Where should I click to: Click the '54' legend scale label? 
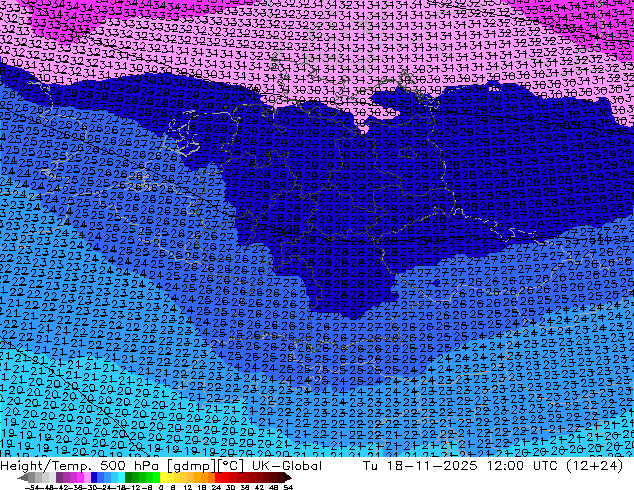tap(288, 487)
